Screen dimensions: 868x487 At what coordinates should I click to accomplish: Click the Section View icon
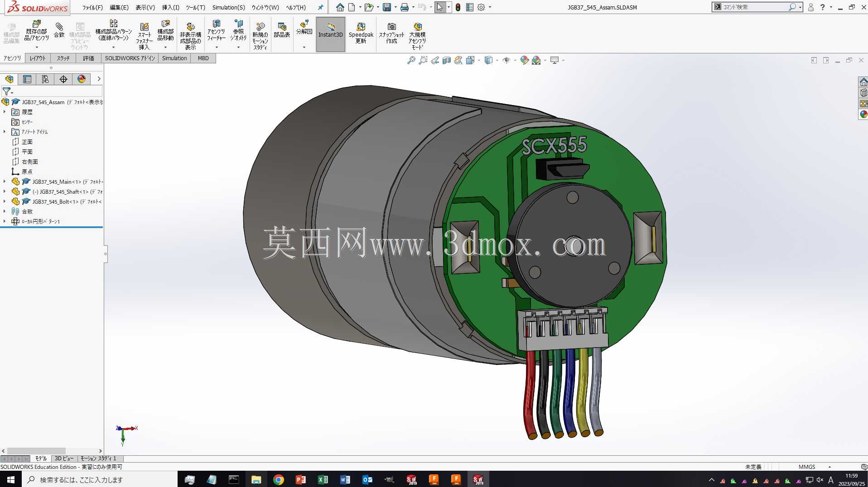click(x=447, y=60)
